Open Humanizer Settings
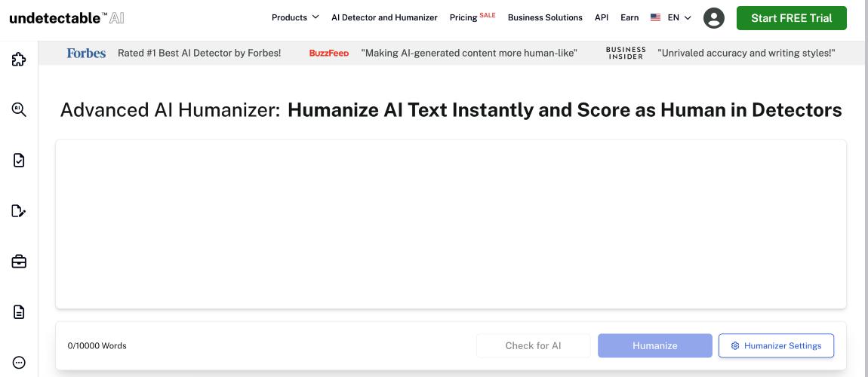Screen dimensions: 868x377 tap(776, 345)
